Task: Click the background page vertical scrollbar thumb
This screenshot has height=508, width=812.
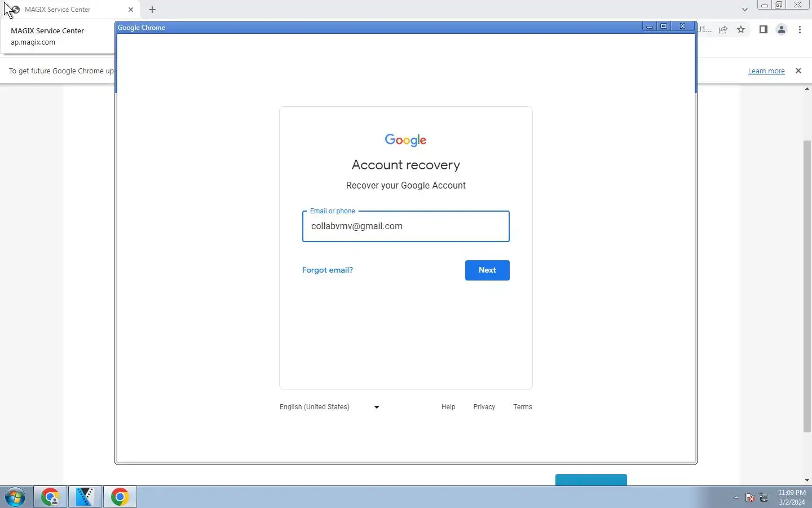Action: coord(807,286)
